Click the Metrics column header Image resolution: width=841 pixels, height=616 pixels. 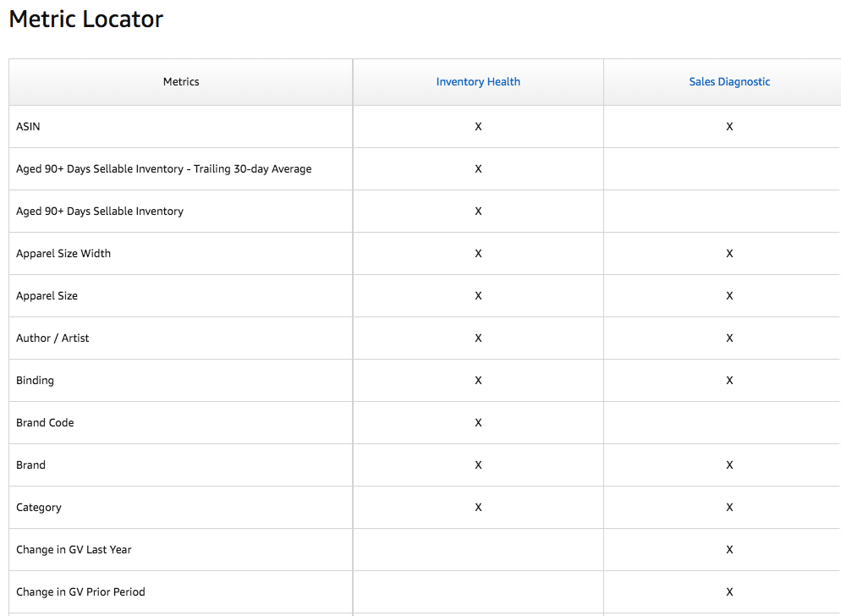[181, 81]
